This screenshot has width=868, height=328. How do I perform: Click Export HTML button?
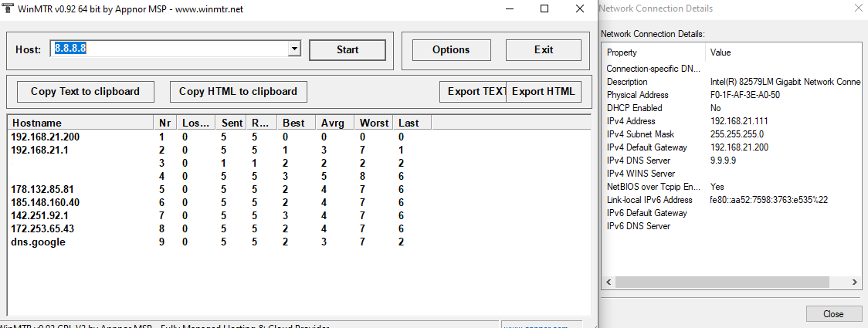click(x=544, y=91)
